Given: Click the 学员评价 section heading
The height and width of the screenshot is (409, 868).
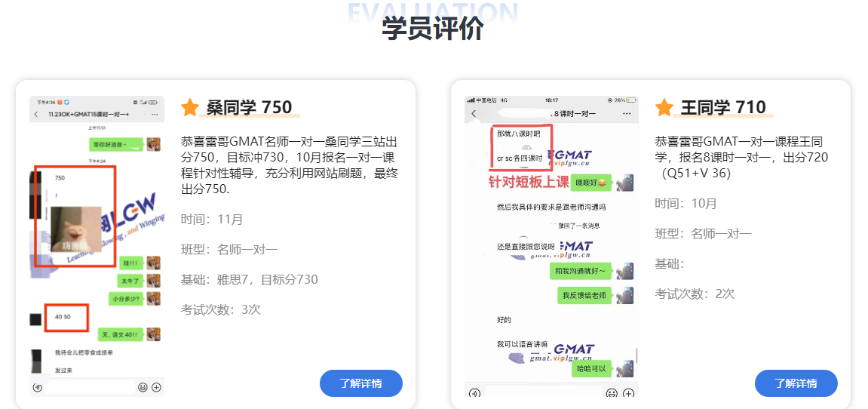Looking at the screenshot, I should tap(433, 29).
